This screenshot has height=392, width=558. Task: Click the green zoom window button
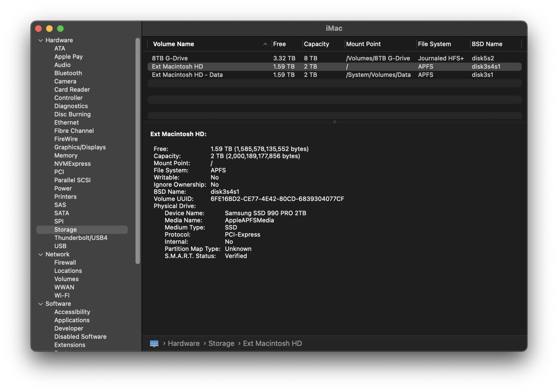click(x=60, y=28)
